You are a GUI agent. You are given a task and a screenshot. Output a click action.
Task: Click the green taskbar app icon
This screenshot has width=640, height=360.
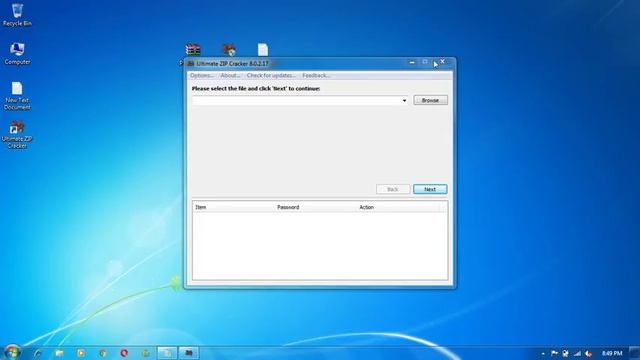[146, 353]
